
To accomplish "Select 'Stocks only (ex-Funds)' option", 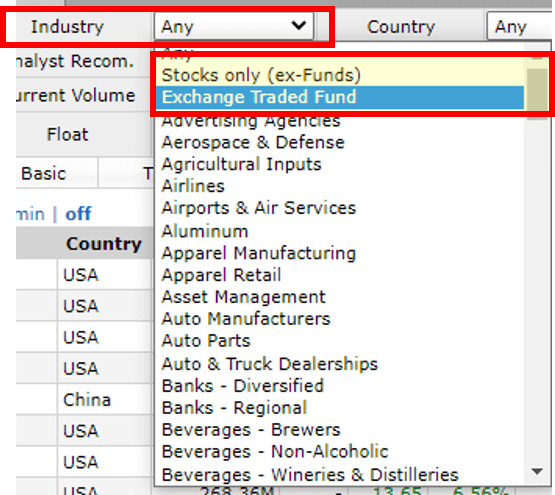I will [340, 75].
